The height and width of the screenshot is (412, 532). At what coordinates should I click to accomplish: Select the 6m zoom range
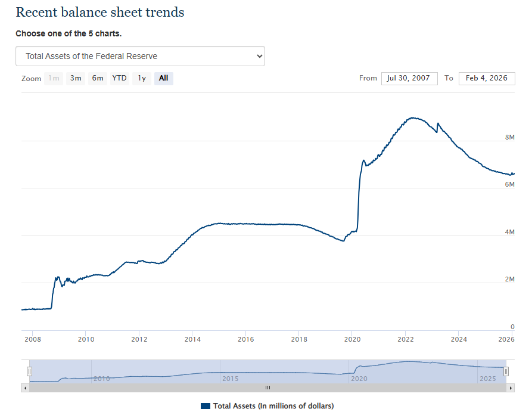coord(97,78)
